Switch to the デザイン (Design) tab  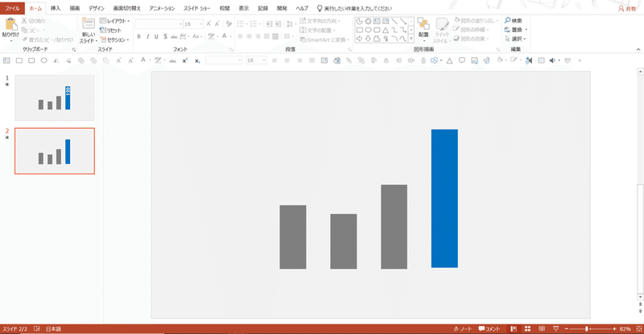coord(97,8)
